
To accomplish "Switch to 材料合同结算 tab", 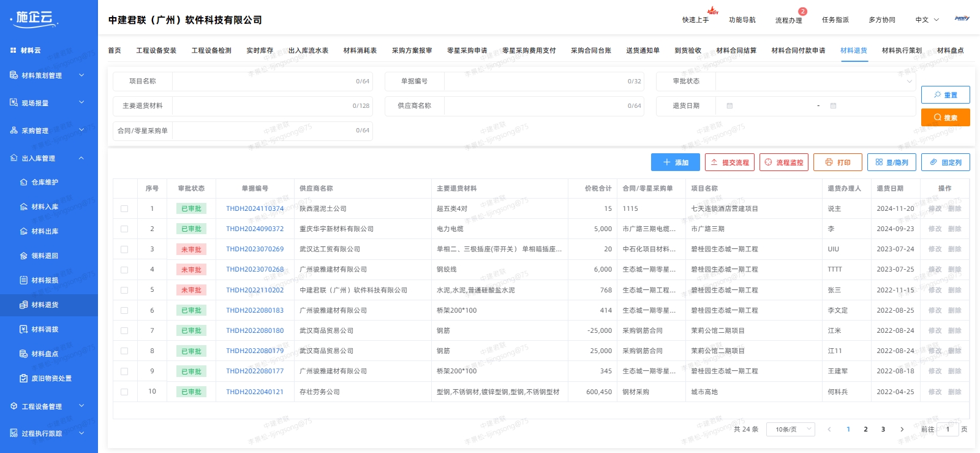I will tap(736, 50).
